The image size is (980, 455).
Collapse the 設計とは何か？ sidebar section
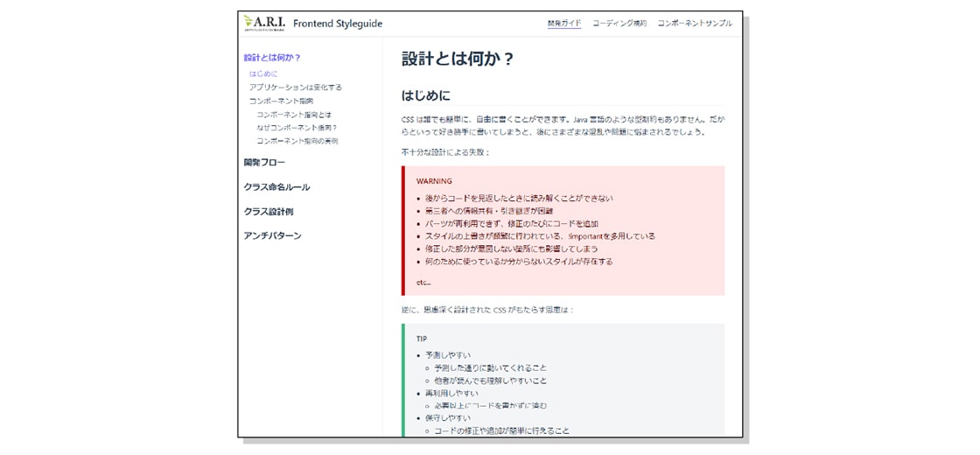coord(272,58)
